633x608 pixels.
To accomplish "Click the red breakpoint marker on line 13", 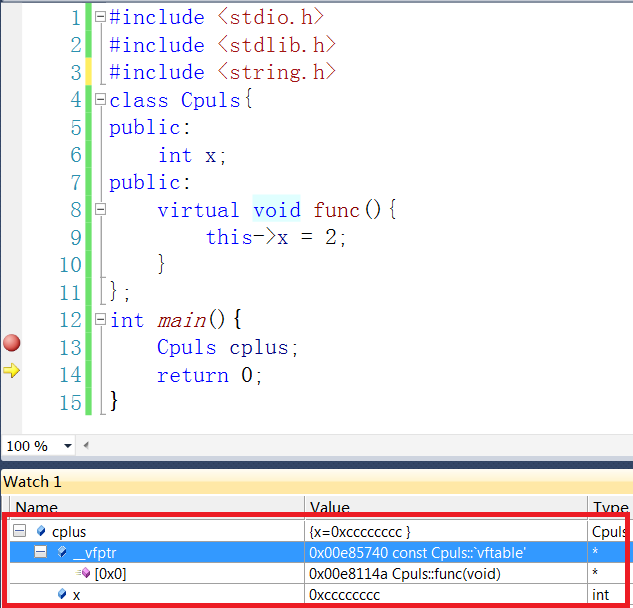I will (12, 343).
